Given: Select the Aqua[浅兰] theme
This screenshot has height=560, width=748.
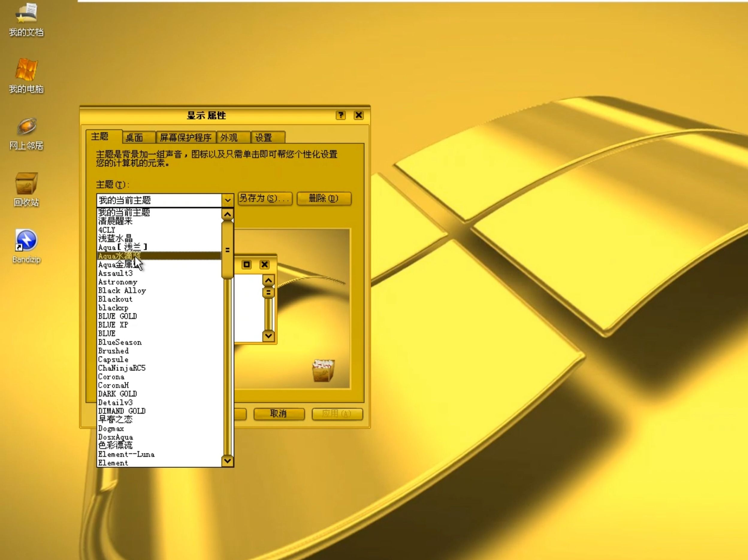Looking at the screenshot, I should [x=159, y=247].
